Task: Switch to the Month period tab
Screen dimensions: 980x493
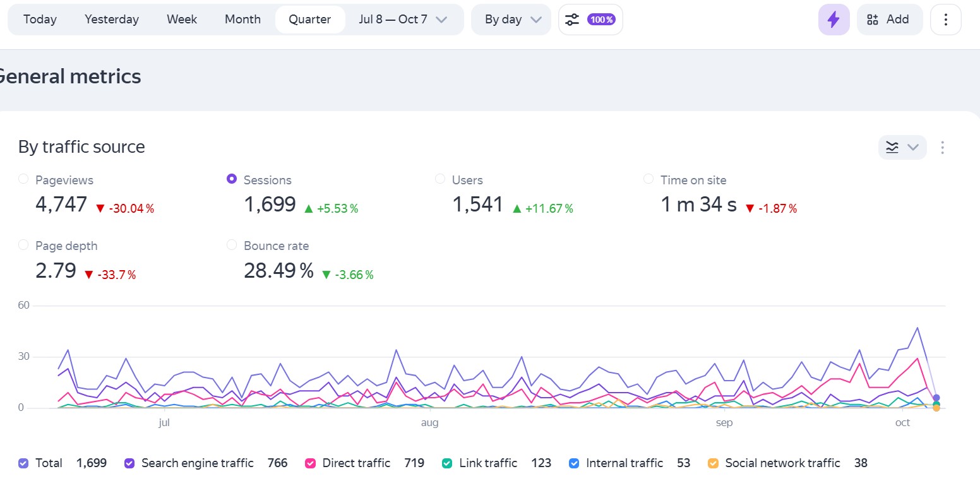Action: coord(242,20)
